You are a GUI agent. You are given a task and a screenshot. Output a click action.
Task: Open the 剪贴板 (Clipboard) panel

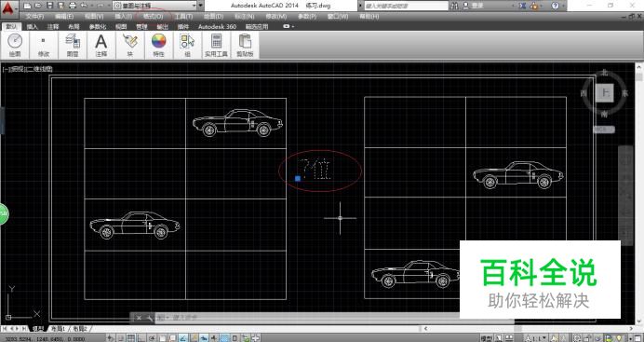245,45
